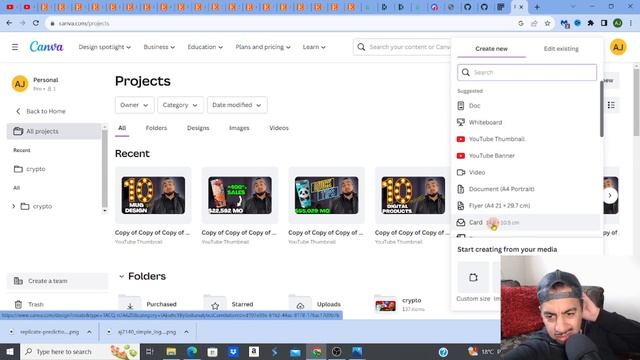The image size is (640, 360).
Task: Select the Videos tab
Action: pyautogui.click(x=279, y=128)
